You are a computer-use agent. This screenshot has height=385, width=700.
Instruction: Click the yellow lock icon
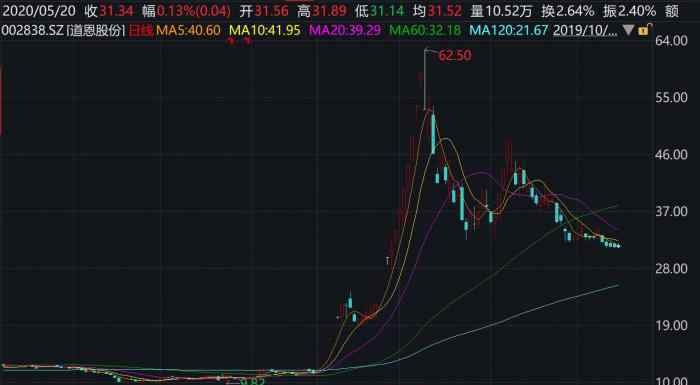643,31
